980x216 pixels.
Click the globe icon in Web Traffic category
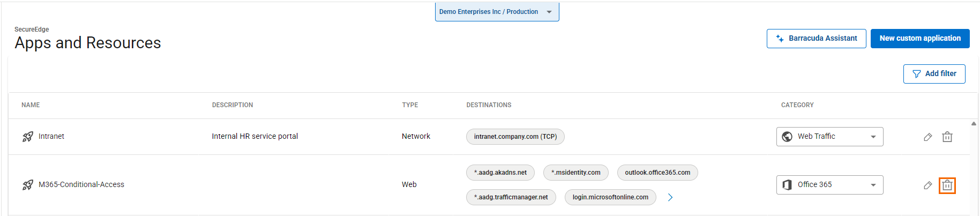coord(787,137)
